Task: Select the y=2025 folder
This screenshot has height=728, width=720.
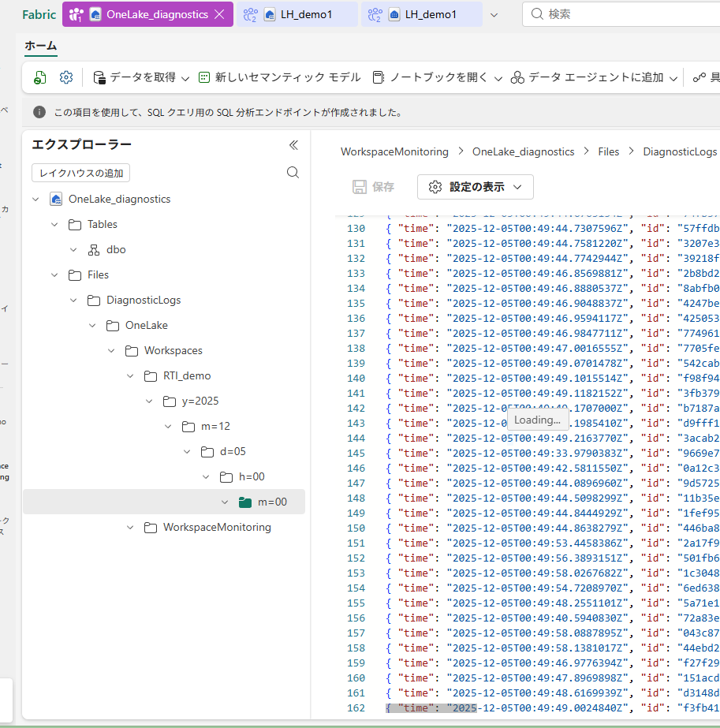Action: (200, 401)
